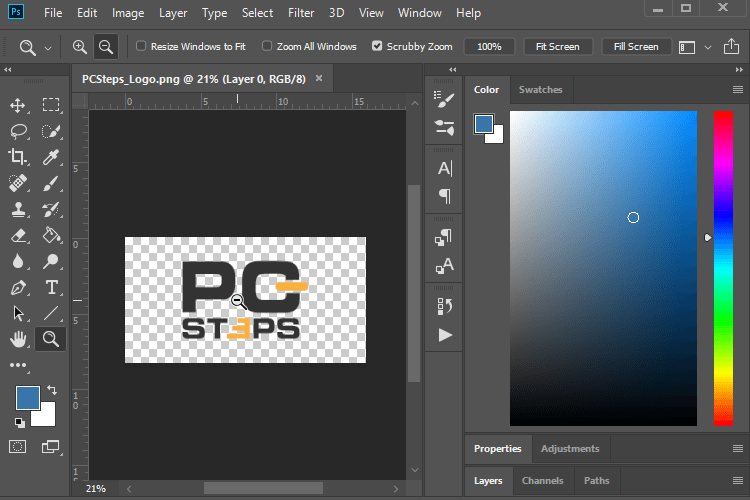Image resolution: width=750 pixels, height=500 pixels.
Task: Open the Edit Toolbar three-dots menu
Action: pos(18,366)
